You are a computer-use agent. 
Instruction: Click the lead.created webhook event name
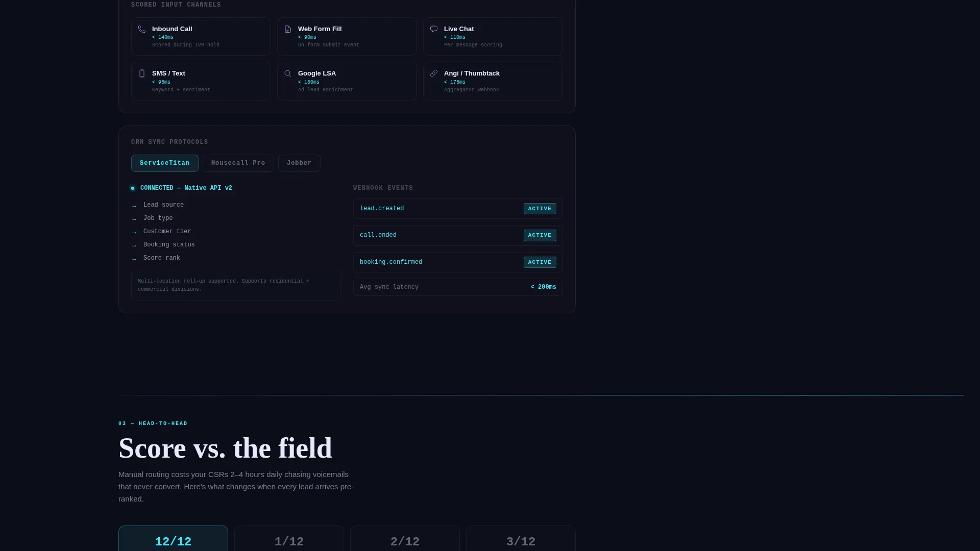(382, 209)
